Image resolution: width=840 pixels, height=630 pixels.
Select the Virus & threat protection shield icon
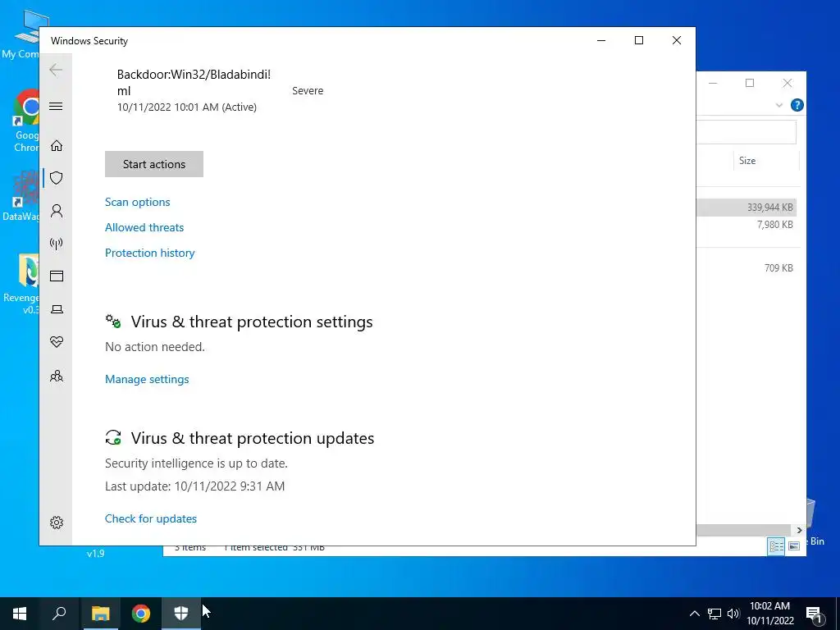pyautogui.click(x=57, y=178)
